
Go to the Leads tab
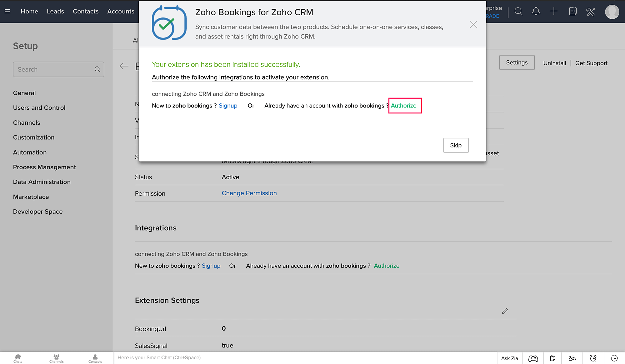[55, 12]
